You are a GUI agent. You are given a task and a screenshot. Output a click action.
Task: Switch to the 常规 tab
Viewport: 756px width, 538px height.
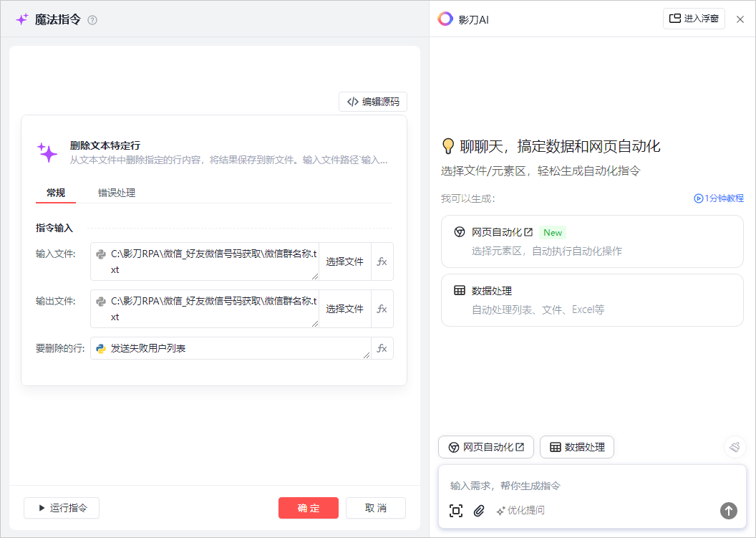(x=55, y=193)
